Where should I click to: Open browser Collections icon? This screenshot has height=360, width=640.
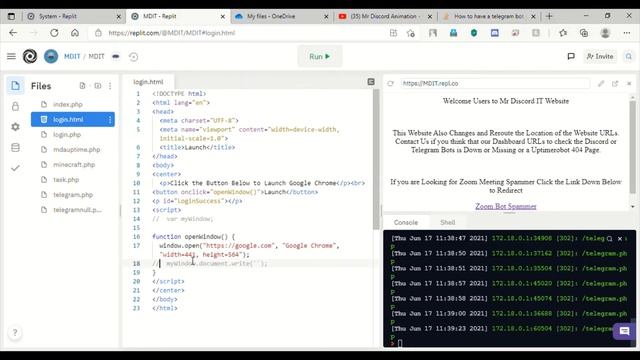pos(584,33)
